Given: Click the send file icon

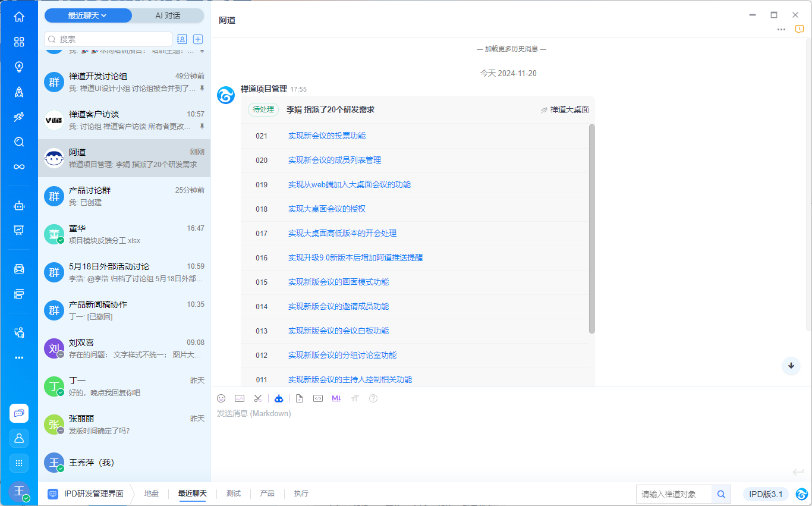Looking at the screenshot, I should (x=300, y=398).
